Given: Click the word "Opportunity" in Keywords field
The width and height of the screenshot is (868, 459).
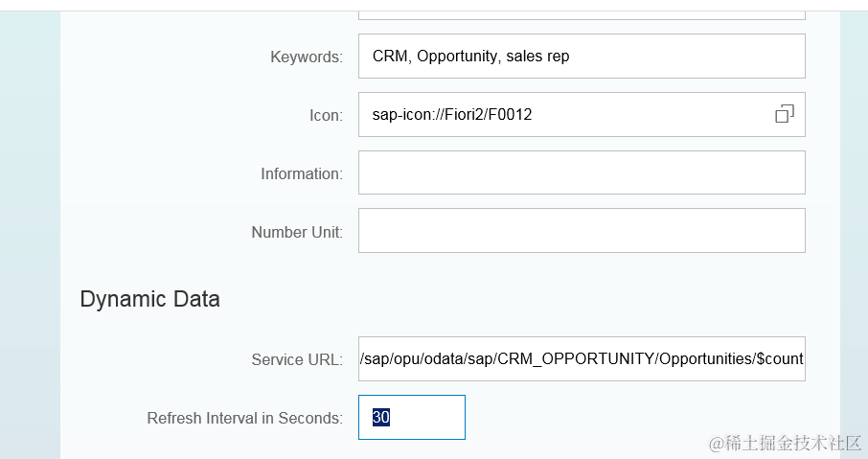Looking at the screenshot, I should pyautogui.click(x=457, y=57).
